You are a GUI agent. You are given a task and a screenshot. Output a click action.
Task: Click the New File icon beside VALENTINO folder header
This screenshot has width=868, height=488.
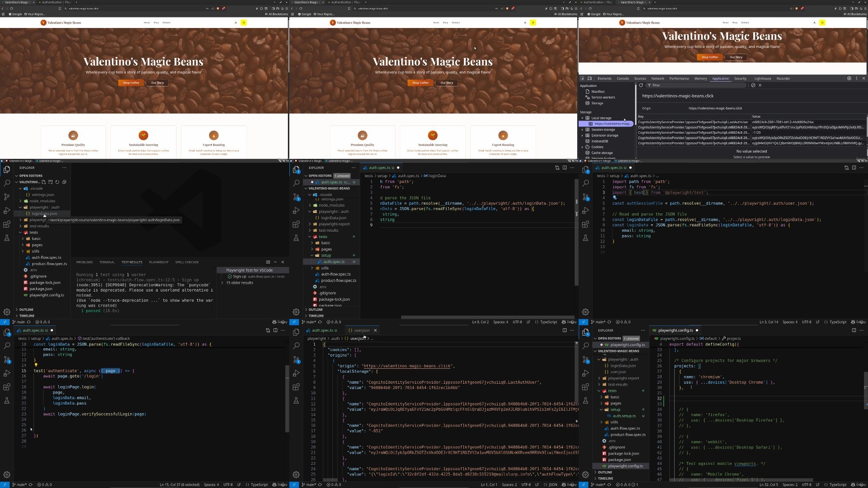coord(43,182)
